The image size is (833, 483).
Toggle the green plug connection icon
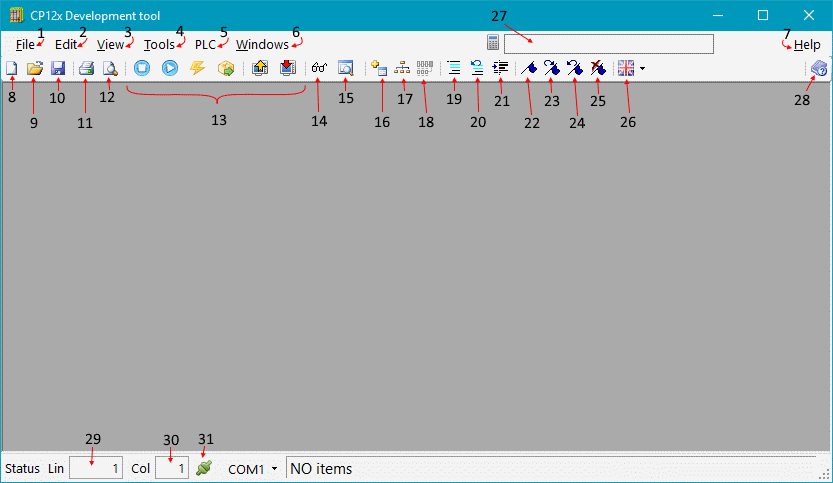[204, 468]
